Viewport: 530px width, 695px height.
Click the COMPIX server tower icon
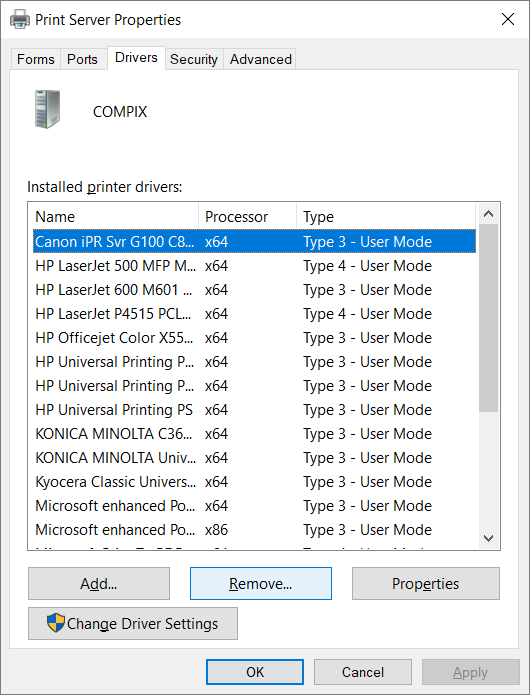47,110
